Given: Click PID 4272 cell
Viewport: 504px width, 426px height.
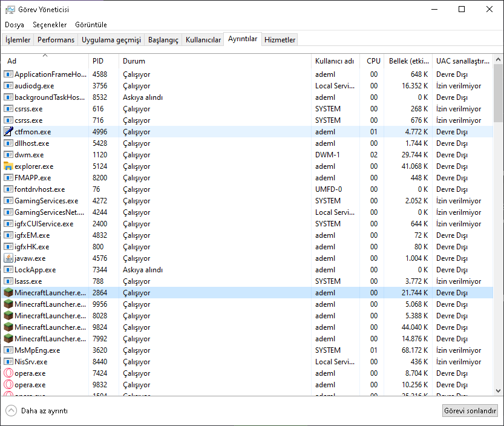Looking at the screenshot, I should pos(100,201).
